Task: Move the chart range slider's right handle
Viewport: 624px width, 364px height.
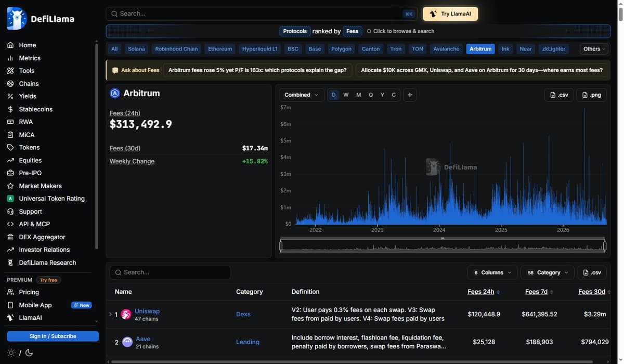Action: click(x=605, y=246)
